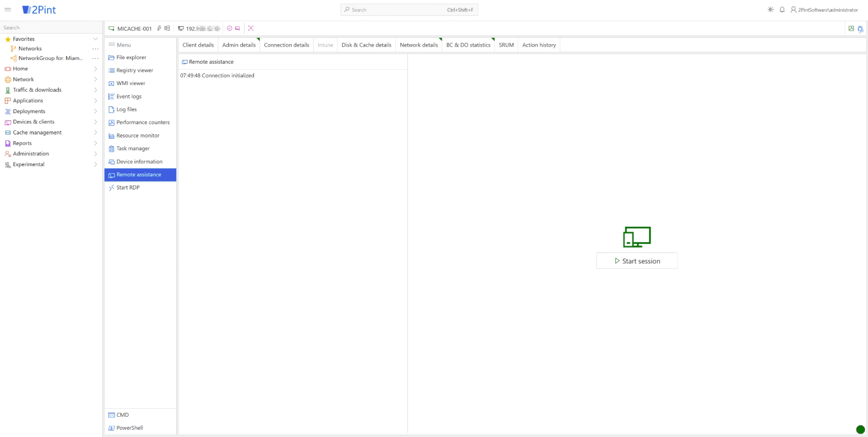
Task: Click the Start session button
Action: [637, 261]
